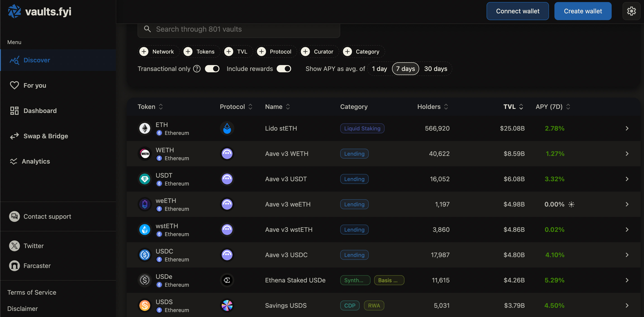The height and width of the screenshot is (317, 644).
Task: Toggle the Transactional only switch
Action: coord(212,69)
